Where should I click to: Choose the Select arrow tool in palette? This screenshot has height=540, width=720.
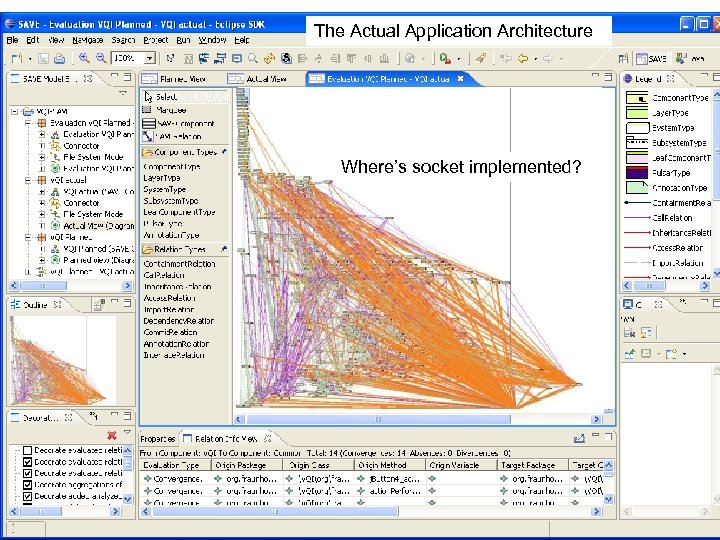point(184,97)
